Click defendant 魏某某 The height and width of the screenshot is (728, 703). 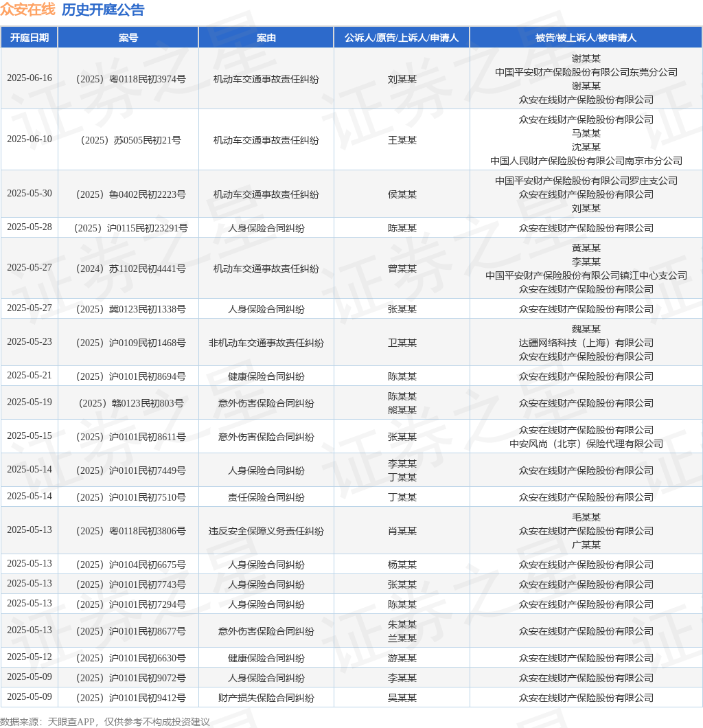click(x=586, y=329)
